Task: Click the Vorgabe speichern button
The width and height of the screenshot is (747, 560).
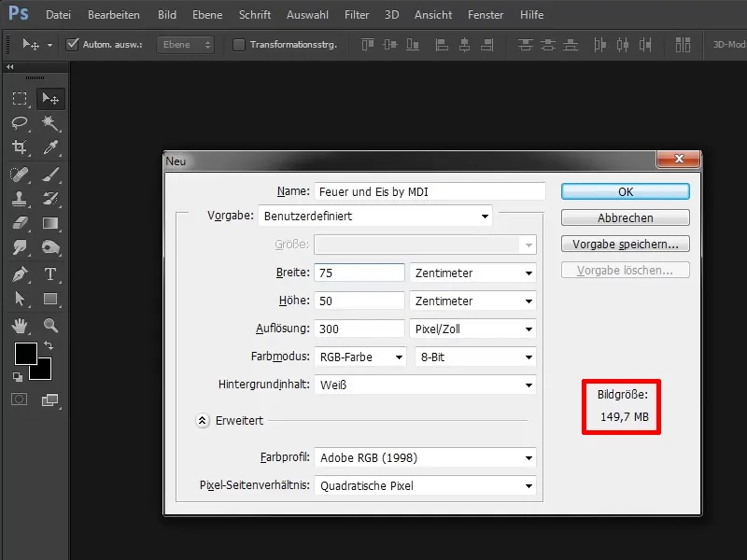Action: point(625,244)
